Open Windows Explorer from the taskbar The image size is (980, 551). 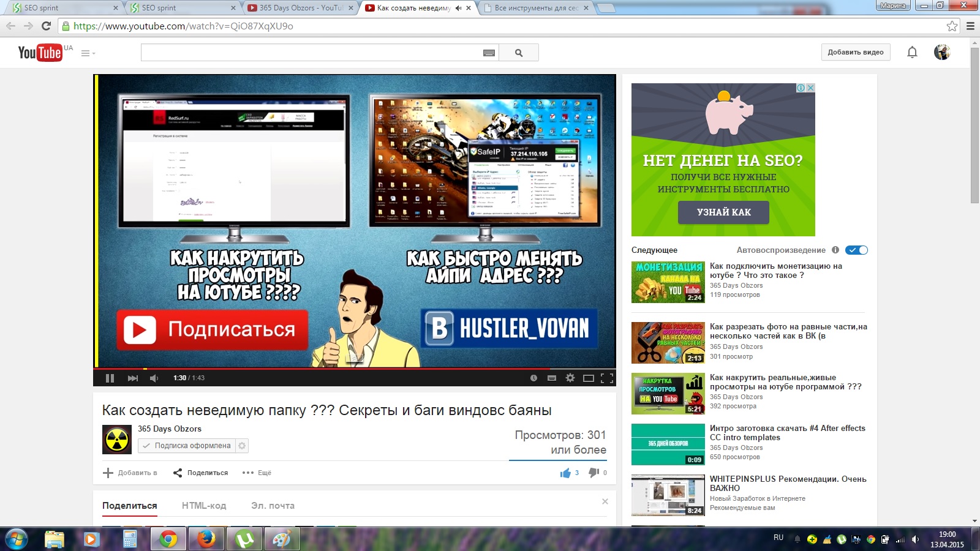coord(55,539)
